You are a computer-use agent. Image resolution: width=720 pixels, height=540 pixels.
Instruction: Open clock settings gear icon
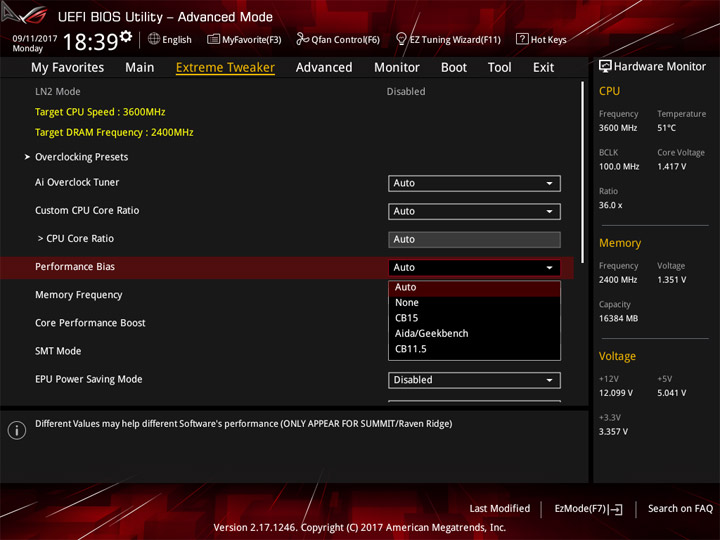(126, 36)
